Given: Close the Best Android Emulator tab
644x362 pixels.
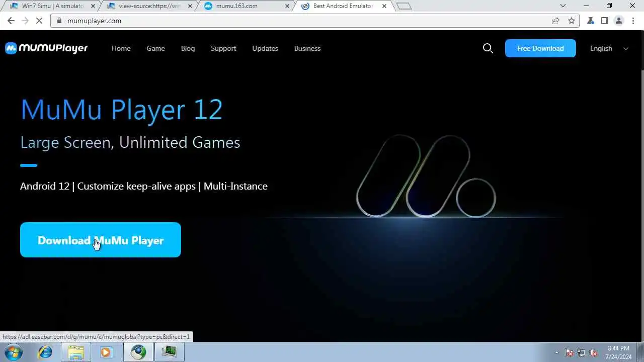Looking at the screenshot, I should [x=384, y=6].
